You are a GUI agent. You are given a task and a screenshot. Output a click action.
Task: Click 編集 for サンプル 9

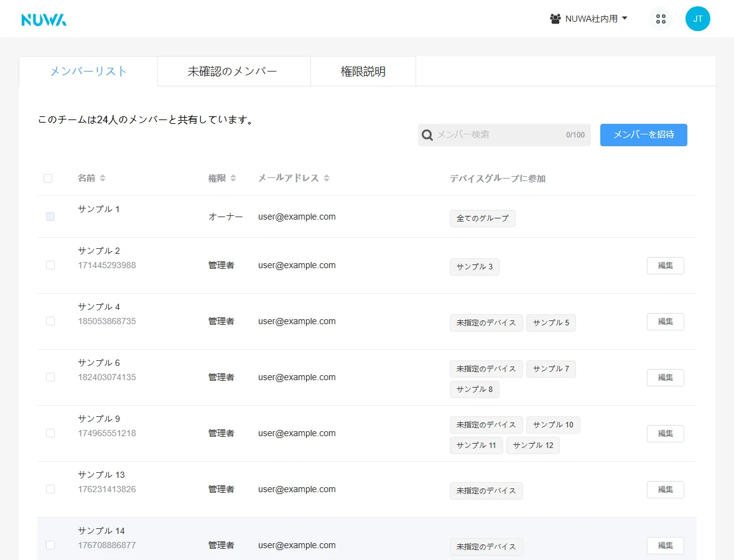[x=665, y=434]
